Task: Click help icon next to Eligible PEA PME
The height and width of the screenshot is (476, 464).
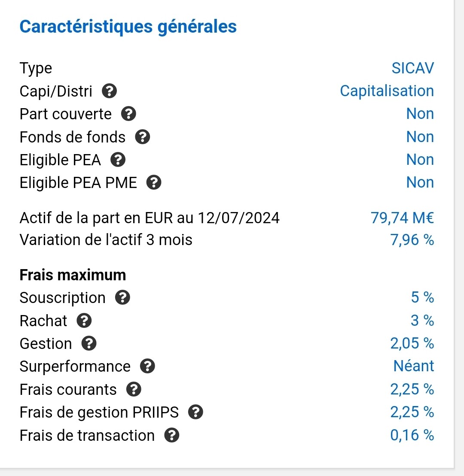Action: click(x=154, y=183)
